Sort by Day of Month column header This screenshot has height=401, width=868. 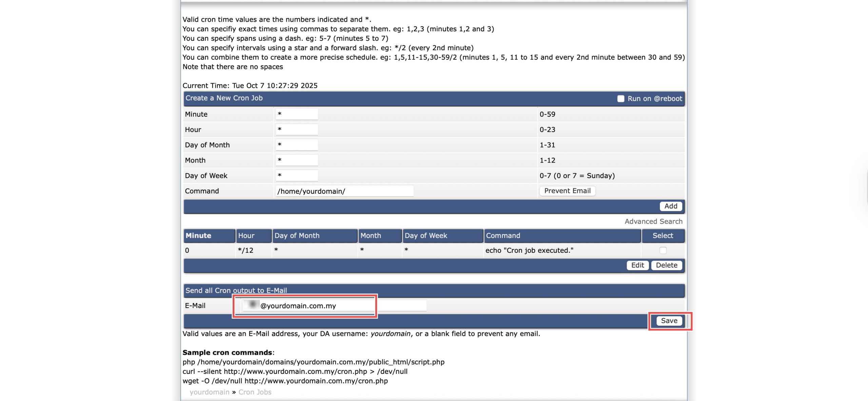pos(297,235)
